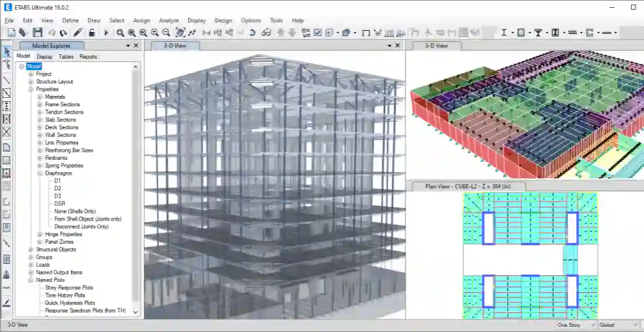Select the pointer tool in left toolbar
The width and height of the screenshot is (644, 332).
point(7,52)
